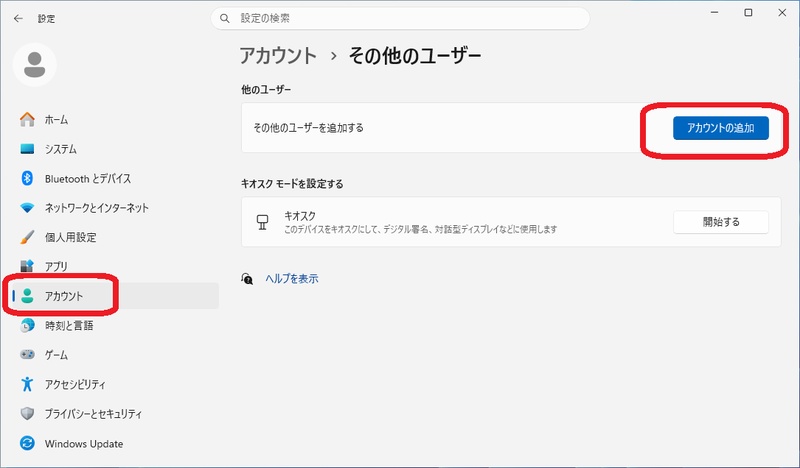
Task: Click the help bubble icon
Action: point(247,279)
